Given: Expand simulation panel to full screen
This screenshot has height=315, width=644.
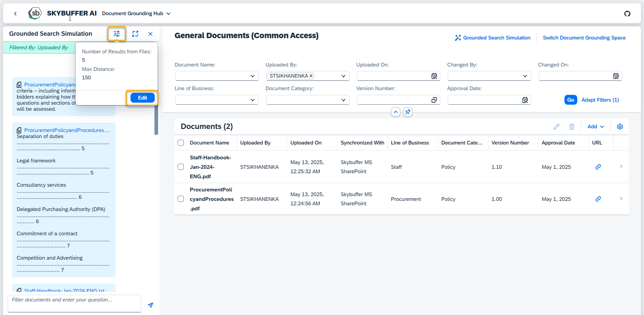Looking at the screenshot, I should click(135, 34).
